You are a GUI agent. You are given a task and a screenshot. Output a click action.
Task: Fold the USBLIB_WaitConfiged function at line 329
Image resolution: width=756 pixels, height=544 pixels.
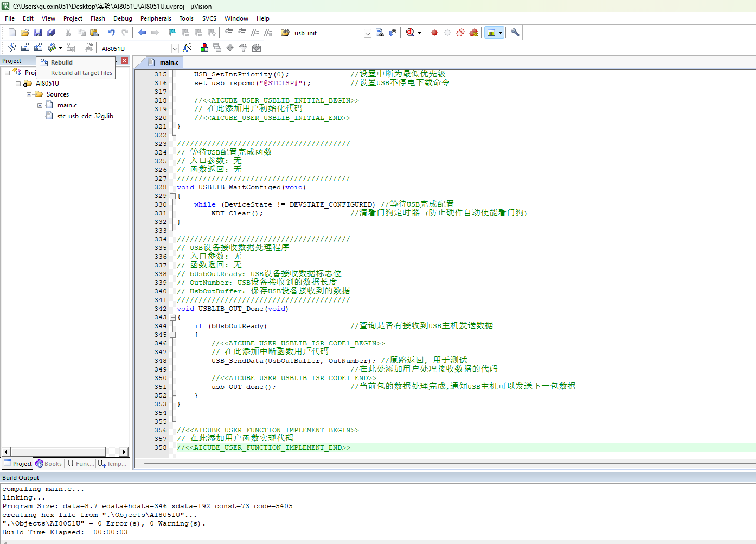[x=172, y=196]
